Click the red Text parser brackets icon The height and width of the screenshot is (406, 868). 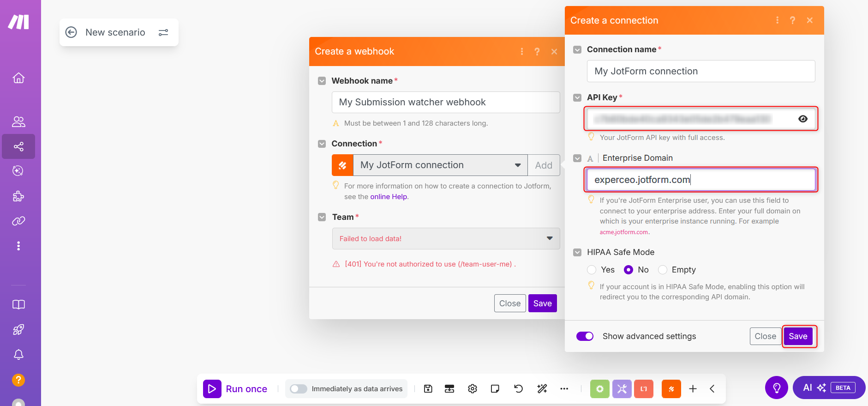[644, 389]
